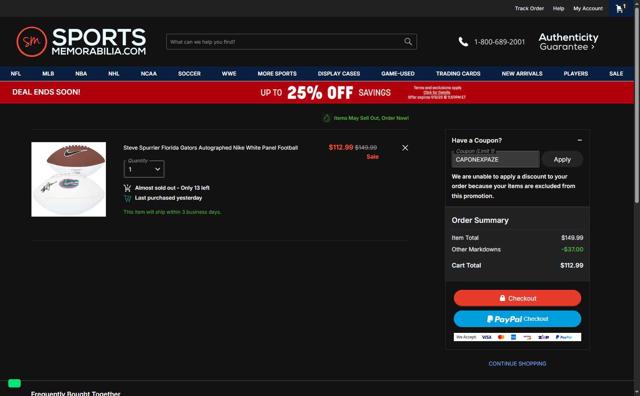Click banner details link in promo terms

[437, 93]
